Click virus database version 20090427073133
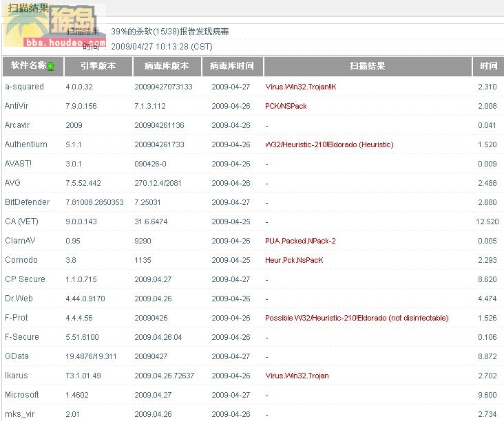The width and height of the screenshot is (504, 421). 163,87
